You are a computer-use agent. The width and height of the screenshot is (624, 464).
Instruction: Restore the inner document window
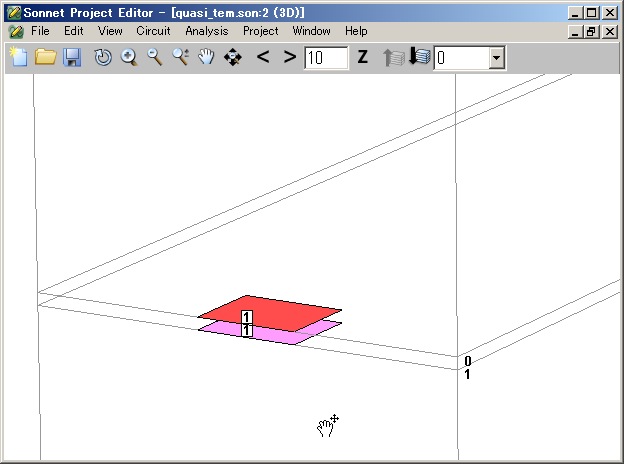click(591, 31)
